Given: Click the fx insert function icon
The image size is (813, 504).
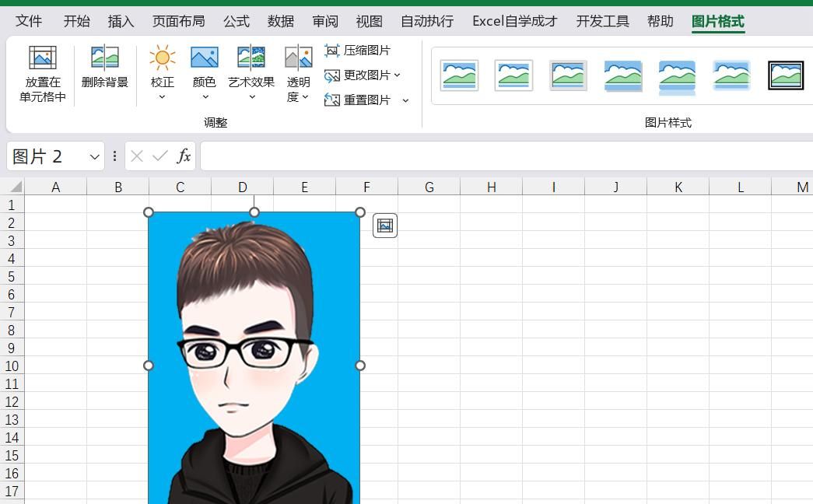Looking at the screenshot, I should click(184, 156).
